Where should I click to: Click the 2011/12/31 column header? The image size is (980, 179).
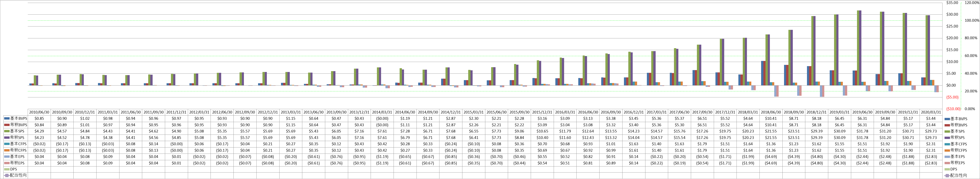[x=177, y=112]
